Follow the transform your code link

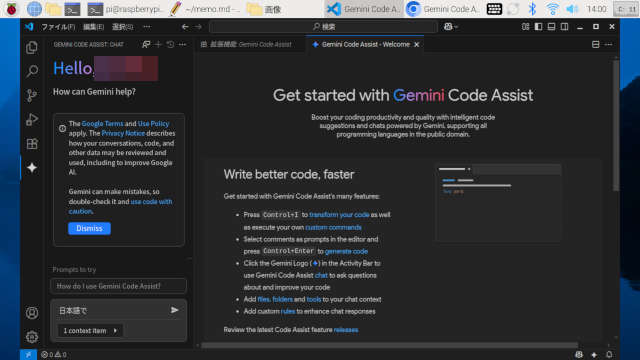point(339,214)
